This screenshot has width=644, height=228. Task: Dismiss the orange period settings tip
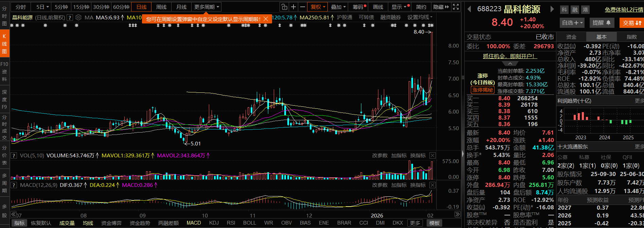[266, 19]
